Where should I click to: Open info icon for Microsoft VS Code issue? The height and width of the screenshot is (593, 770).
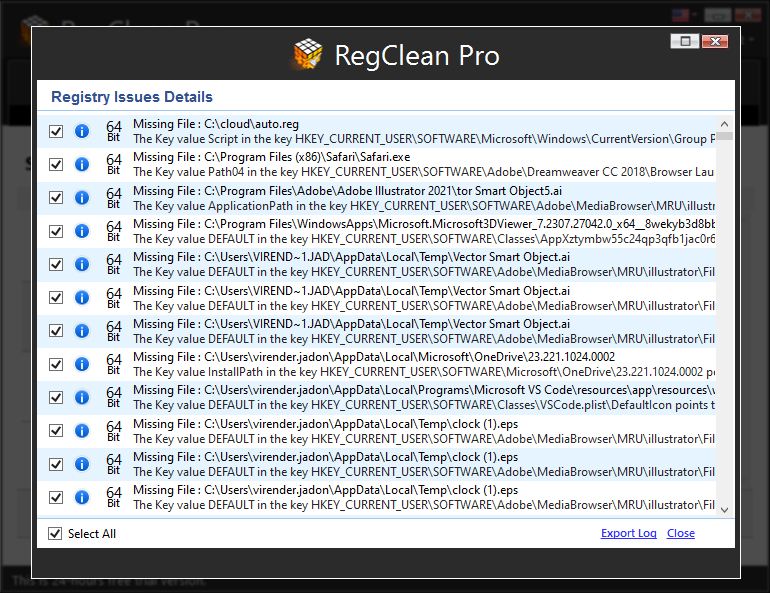pyautogui.click(x=82, y=397)
